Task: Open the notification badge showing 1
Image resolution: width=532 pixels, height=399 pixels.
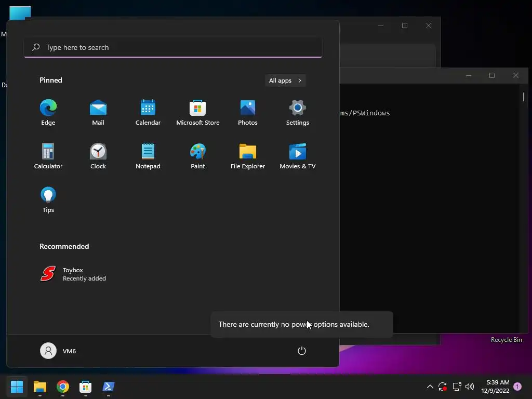Action: 517,387
